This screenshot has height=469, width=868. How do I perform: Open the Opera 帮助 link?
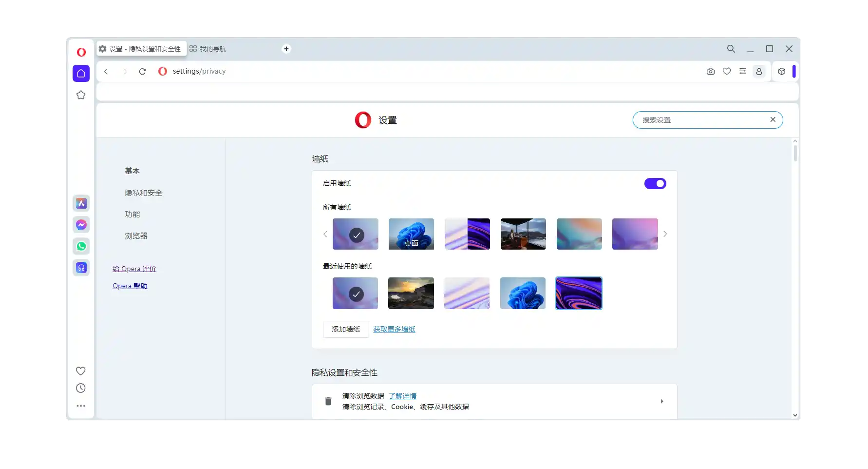point(130,286)
